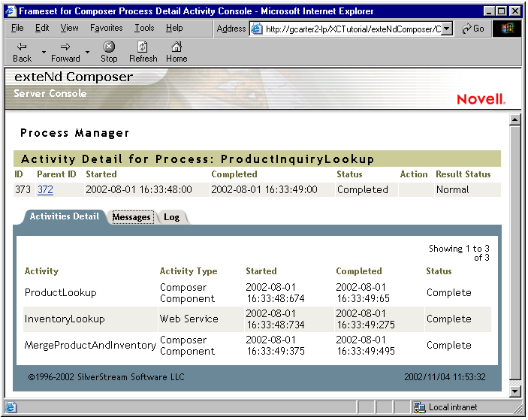The height and width of the screenshot is (420, 528).
Task: Select the MergeProductAndInventory activity name
Action: [90, 345]
